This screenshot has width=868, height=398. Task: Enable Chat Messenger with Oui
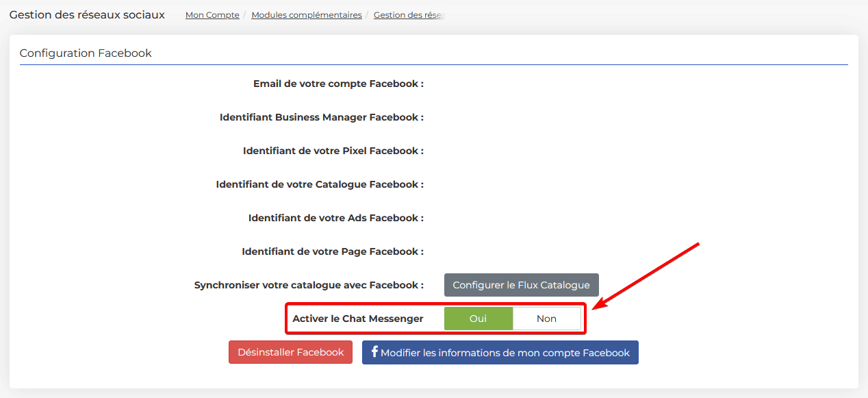click(478, 319)
